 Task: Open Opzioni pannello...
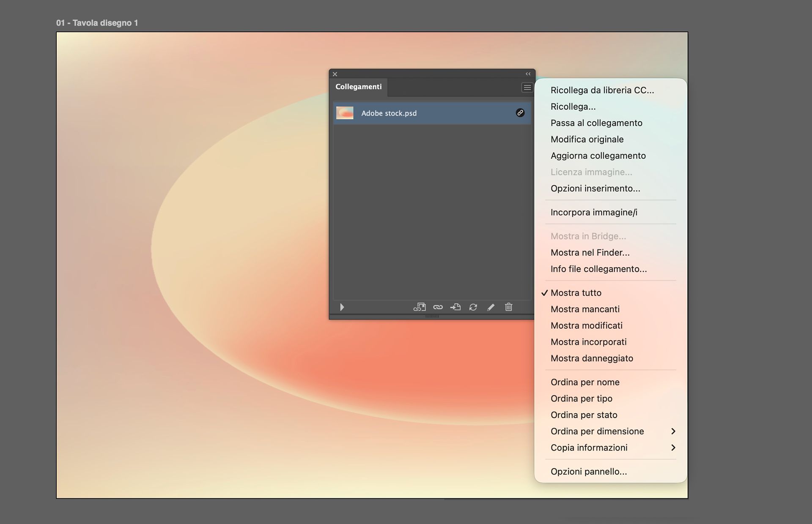coord(611,472)
